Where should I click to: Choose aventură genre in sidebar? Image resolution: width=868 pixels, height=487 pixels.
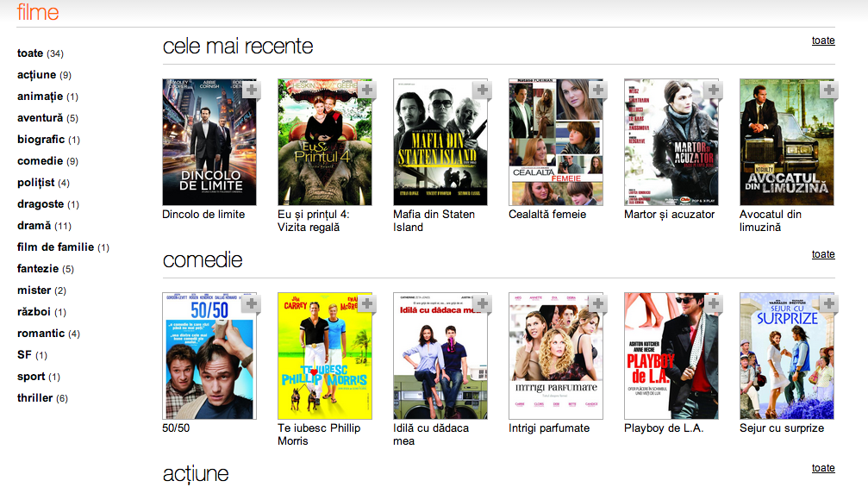pos(47,118)
